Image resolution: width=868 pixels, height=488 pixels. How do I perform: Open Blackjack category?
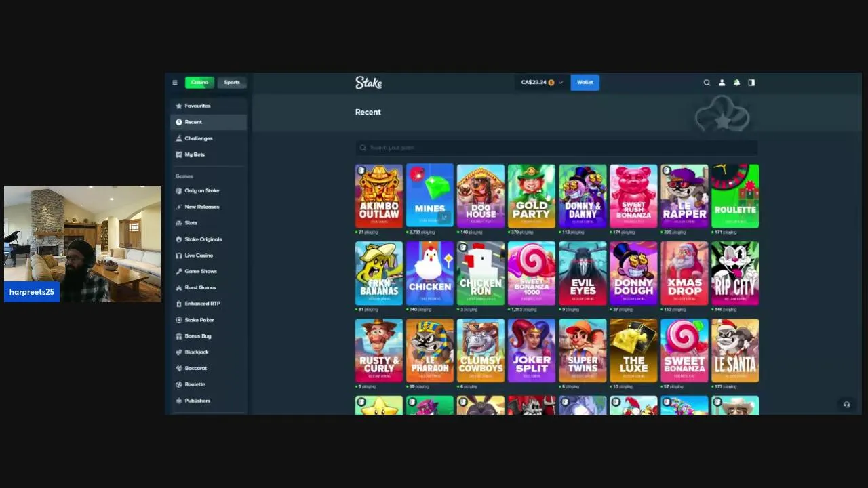[x=208, y=352]
